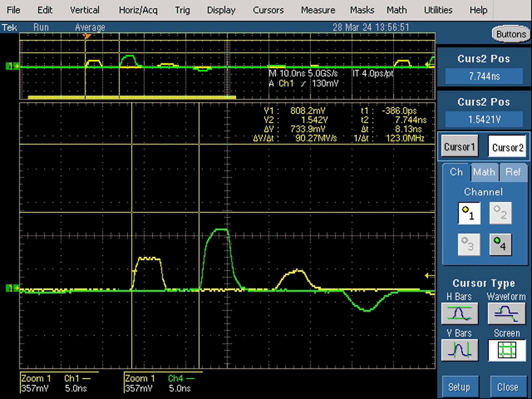Toggle the Buttons control in top right

tap(511, 34)
